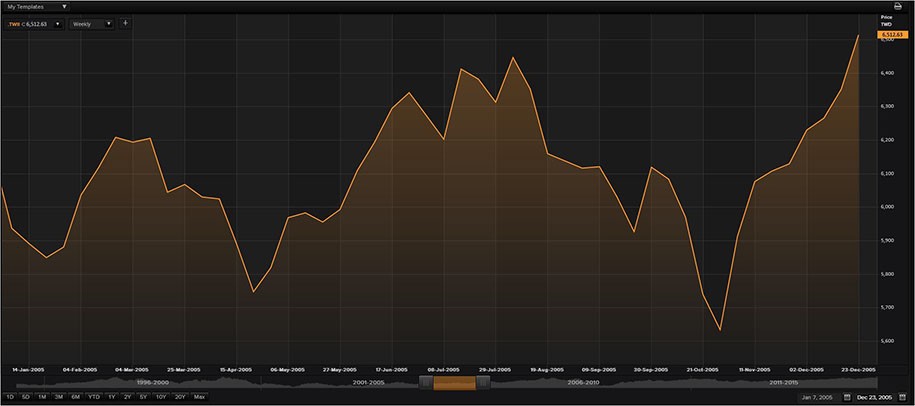Click the 17-Jun-2005 date axis label
Viewport: 915px width, 406px height.
[392, 370]
